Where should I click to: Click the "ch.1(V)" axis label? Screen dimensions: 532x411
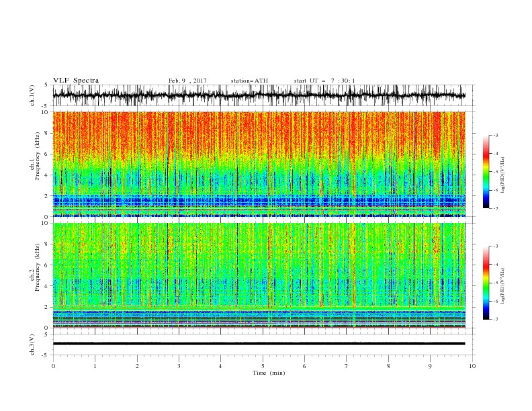coord(32,95)
